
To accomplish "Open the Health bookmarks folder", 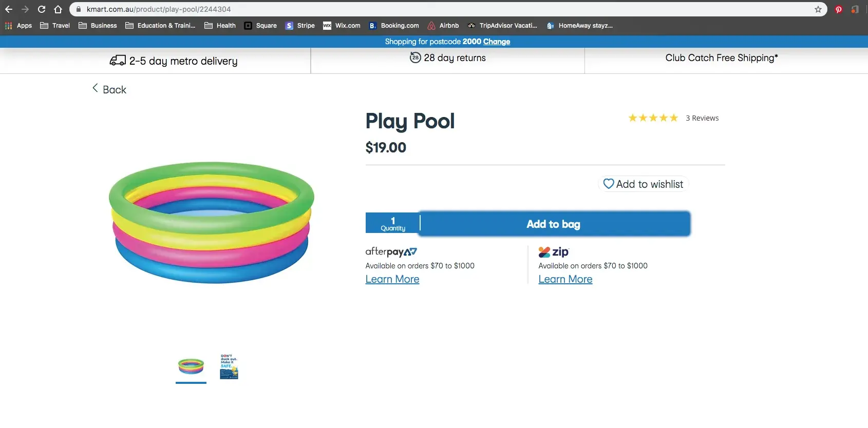I will (x=220, y=26).
